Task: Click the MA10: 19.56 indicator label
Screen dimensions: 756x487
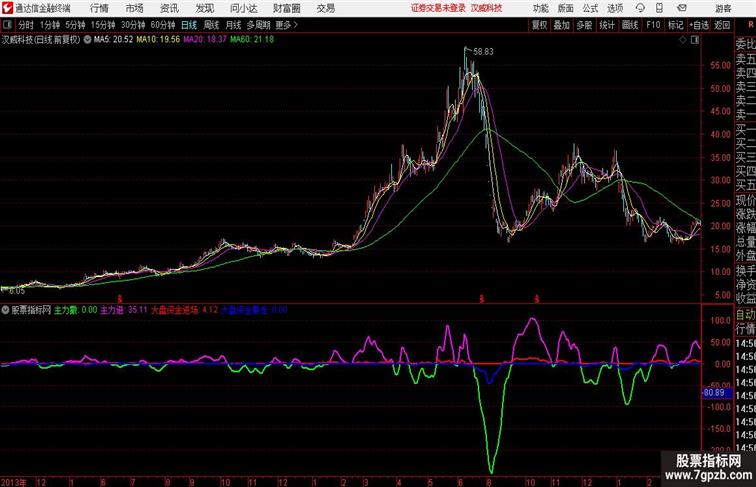Action: pos(158,40)
